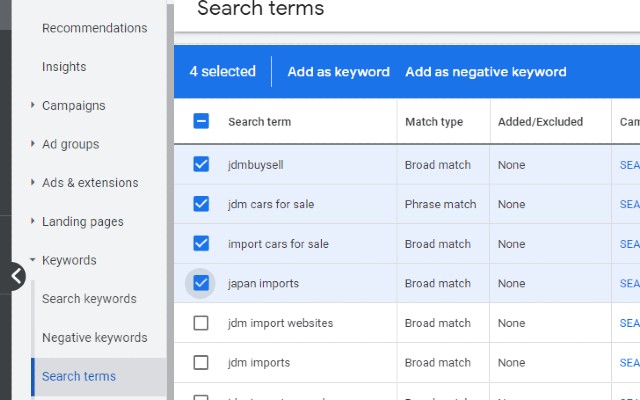Uncheck the jdm cars for sale checkbox

coord(201,204)
